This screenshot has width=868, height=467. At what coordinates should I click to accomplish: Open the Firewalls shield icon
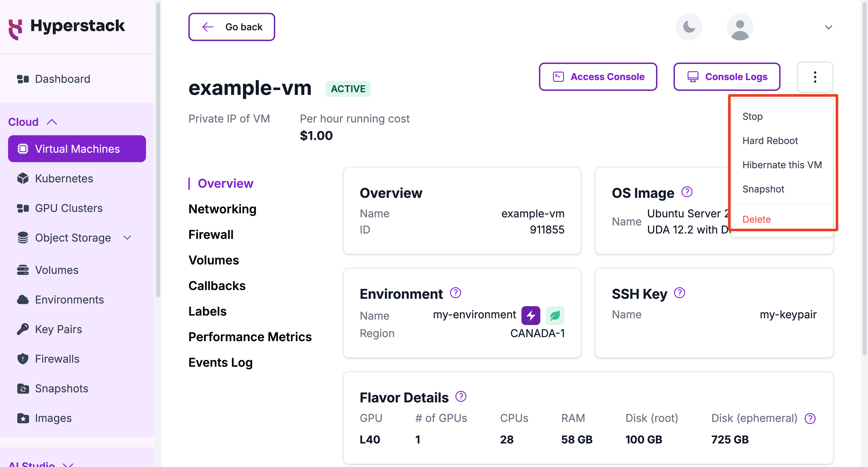[x=23, y=359]
